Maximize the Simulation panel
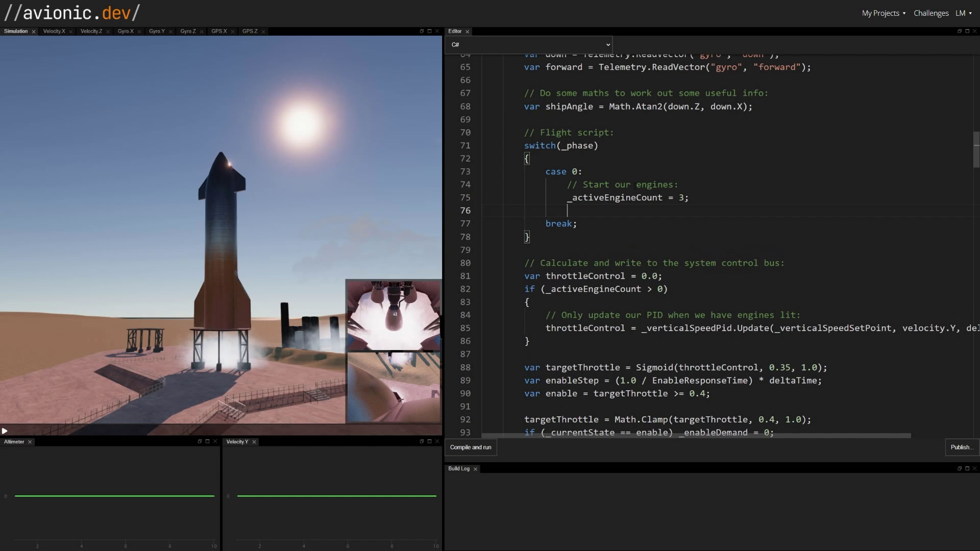The width and height of the screenshot is (980, 551). point(429,31)
